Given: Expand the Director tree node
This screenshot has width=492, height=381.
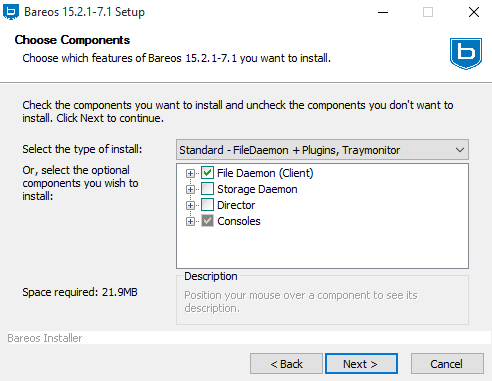Looking at the screenshot, I should pyautogui.click(x=190, y=205).
